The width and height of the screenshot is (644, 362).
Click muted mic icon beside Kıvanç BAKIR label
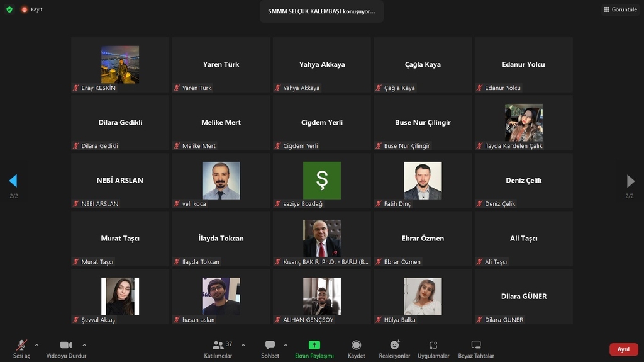(278, 262)
